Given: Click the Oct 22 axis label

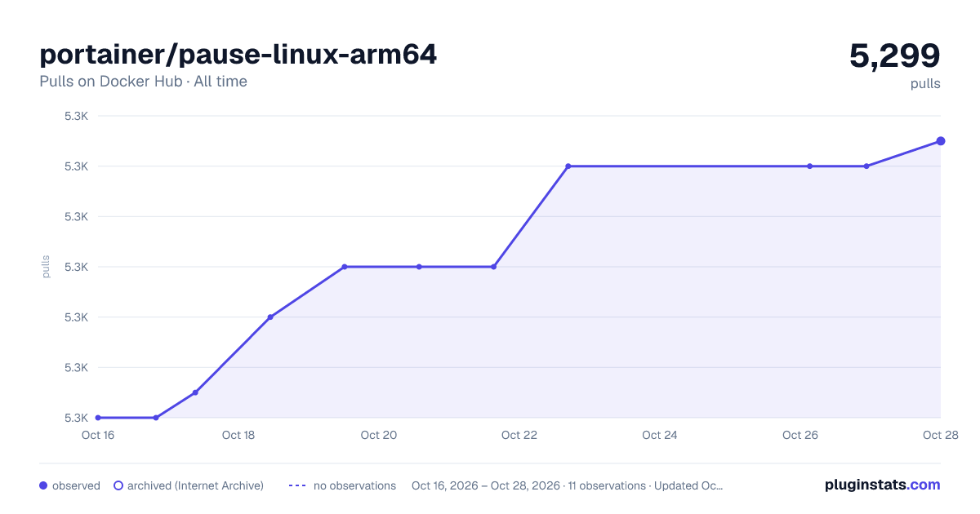Looking at the screenshot, I should click(x=519, y=435).
